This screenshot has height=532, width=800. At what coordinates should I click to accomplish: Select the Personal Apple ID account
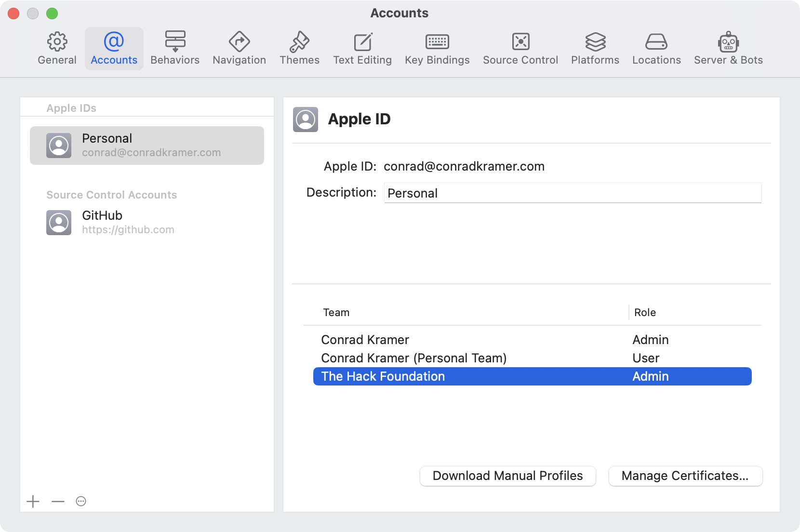147,146
